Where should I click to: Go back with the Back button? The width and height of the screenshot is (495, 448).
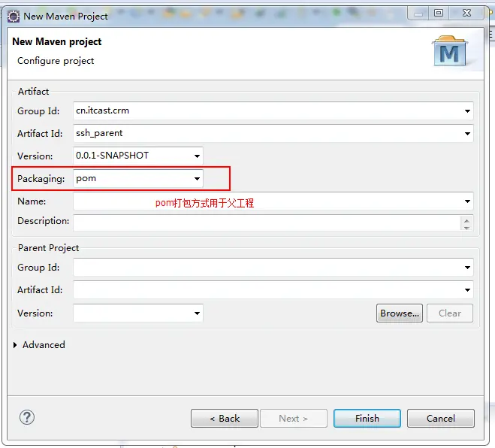pyautogui.click(x=225, y=418)
